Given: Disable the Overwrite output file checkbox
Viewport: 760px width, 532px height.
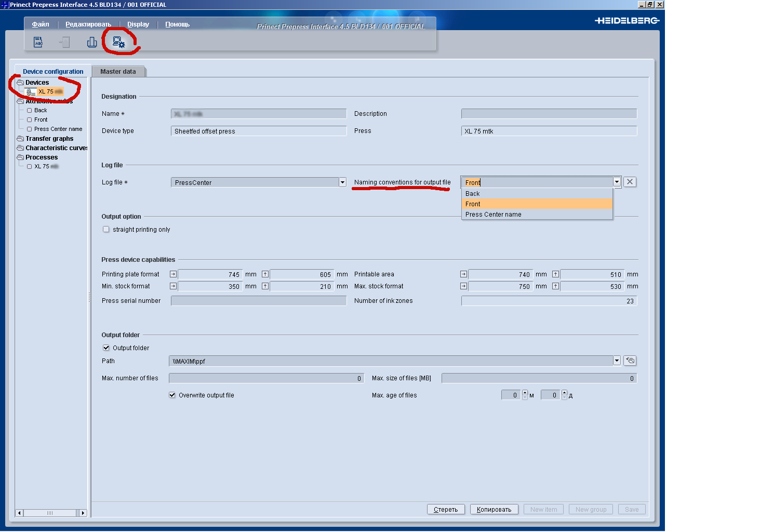Looking at the screenshot, I should [172, 395].
